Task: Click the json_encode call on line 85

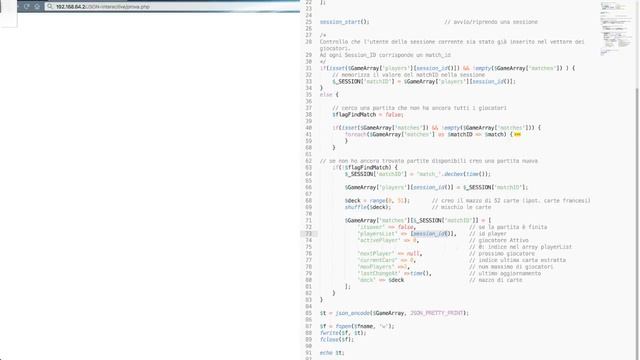Action: tap(402, 313)
